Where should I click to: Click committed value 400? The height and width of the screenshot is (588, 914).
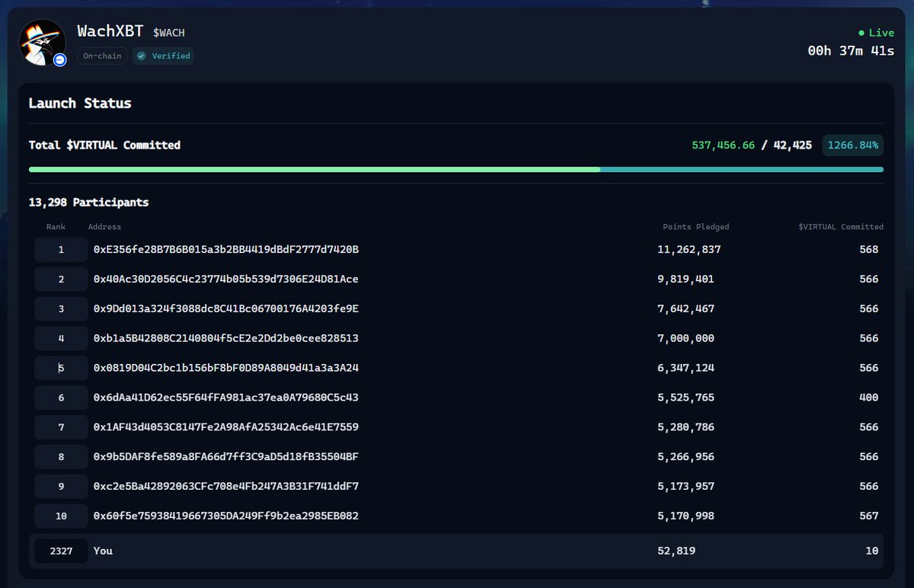tap(868, 398)
